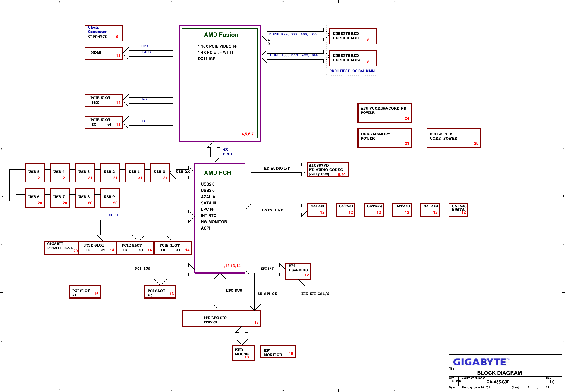The image size is (566, 392).
Task: Click the HD AUDIO I/F label
Action: (277, 169)
